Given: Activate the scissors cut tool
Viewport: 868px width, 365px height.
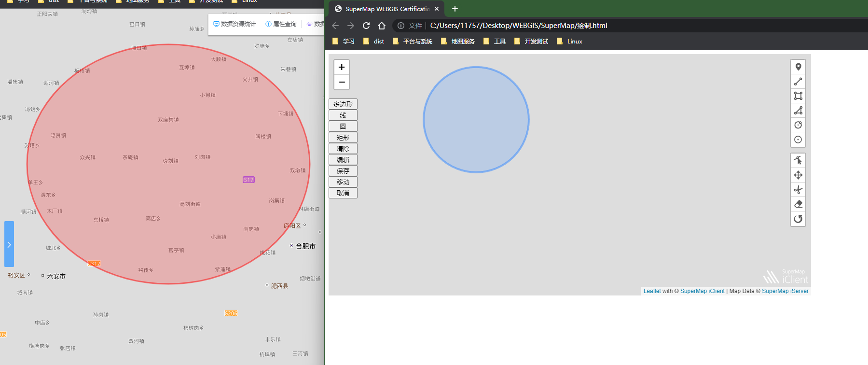Looking at the screenshot, I should click(x=798, y=190).
